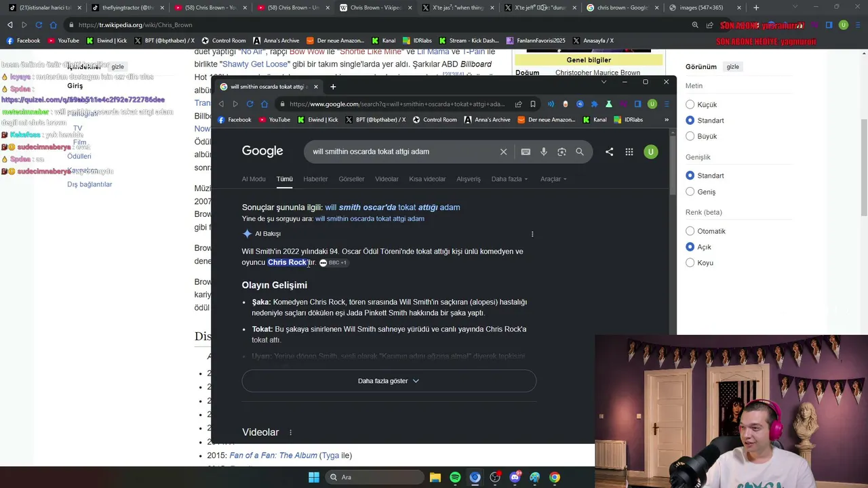Select the Geniş width option
This screenshot has width=868, height=488.
(x=690, y=192)
